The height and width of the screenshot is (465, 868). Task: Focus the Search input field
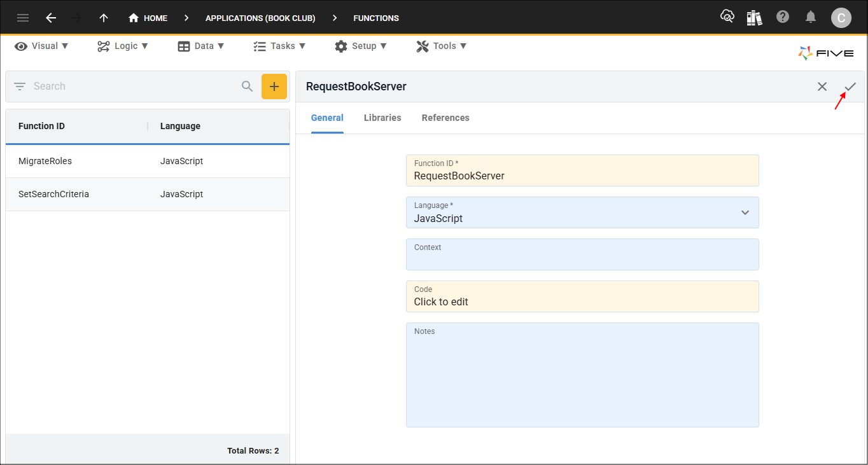click(x=134, y=87)
